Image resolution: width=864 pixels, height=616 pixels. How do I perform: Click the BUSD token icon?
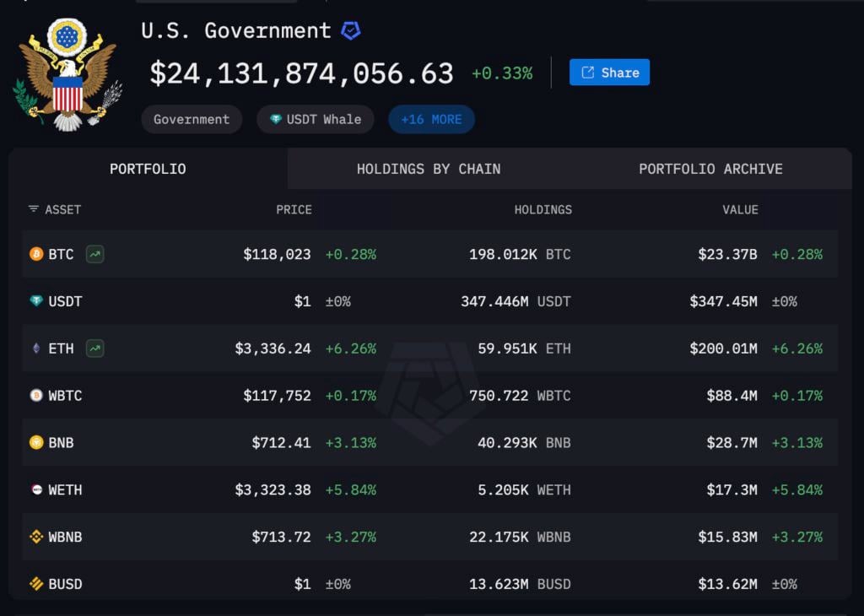[x=36, y=584]
